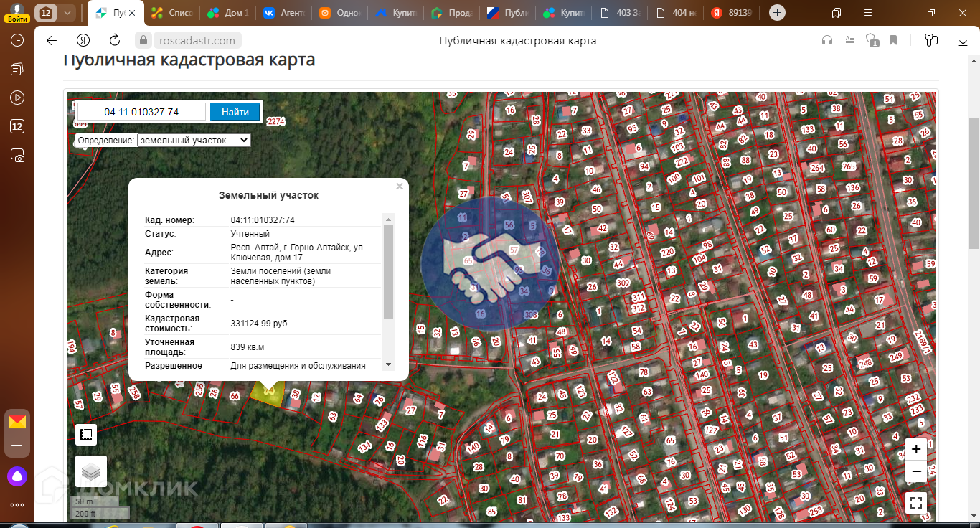Screen dimensions: 980x528
Task: Bookmark this page in address bar
Action: click(893, 41)
